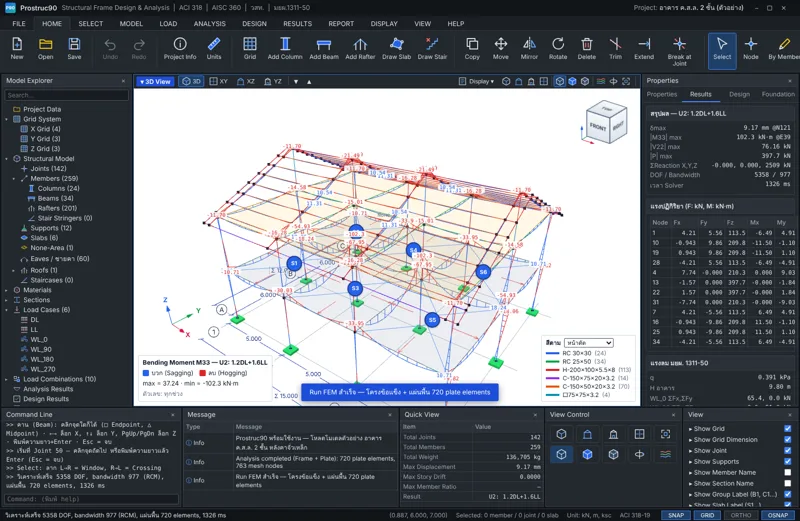The image size is (800, 521).
Task: Switch to the Design tab in Properties
Action: 739,94
